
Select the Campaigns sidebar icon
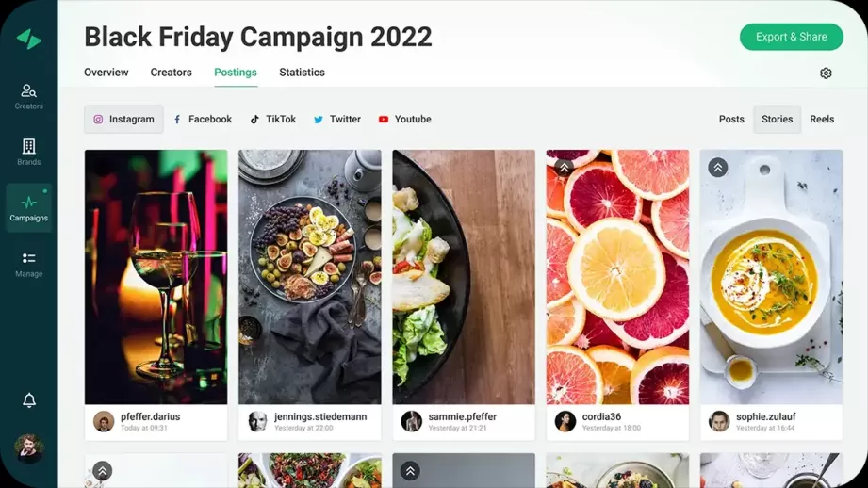(29, 207)
